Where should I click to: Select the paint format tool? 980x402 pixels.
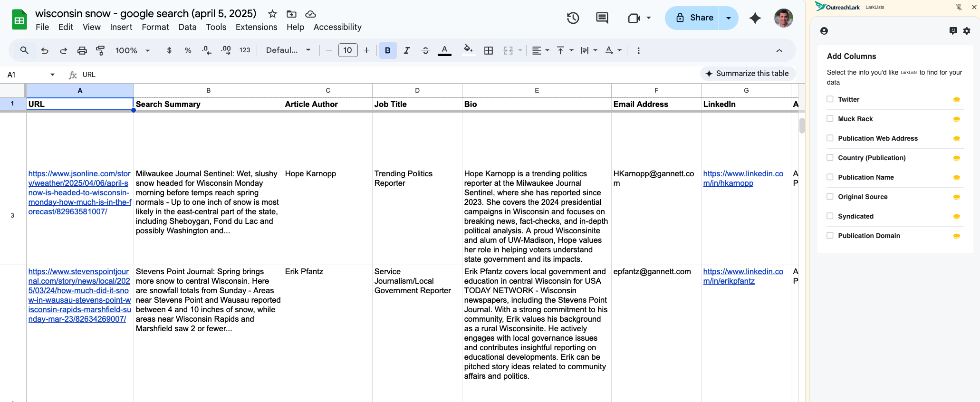click(100, 50)
